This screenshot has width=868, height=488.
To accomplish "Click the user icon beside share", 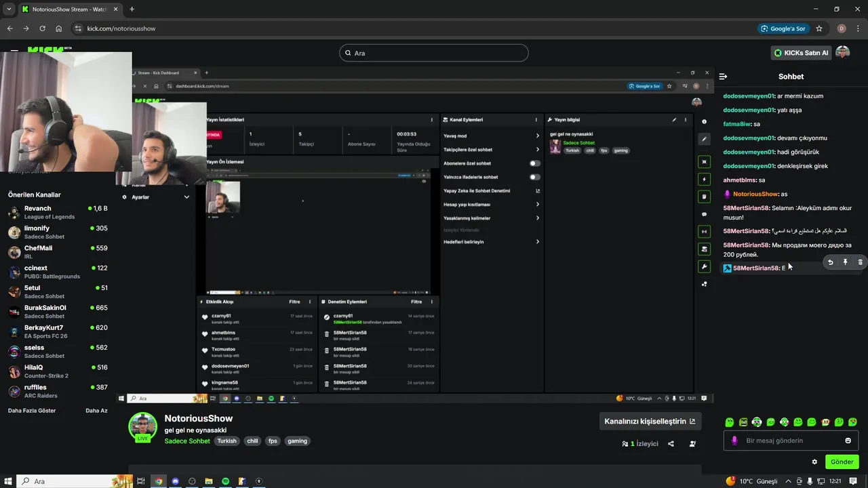I will (692, 444).
